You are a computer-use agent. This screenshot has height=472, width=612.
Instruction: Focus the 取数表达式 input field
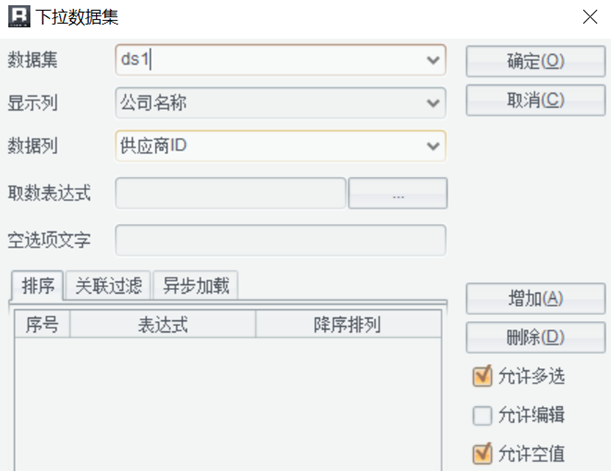[231, 193]
